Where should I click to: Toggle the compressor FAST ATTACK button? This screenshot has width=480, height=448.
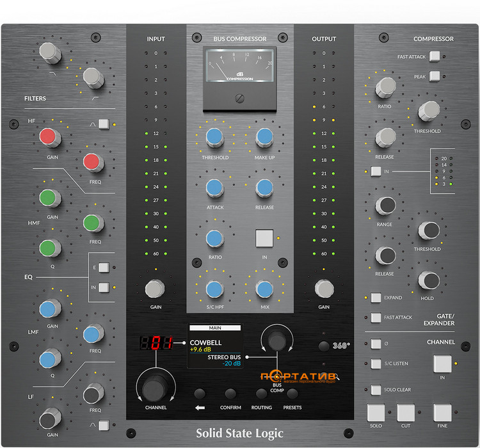coord(434,56)
